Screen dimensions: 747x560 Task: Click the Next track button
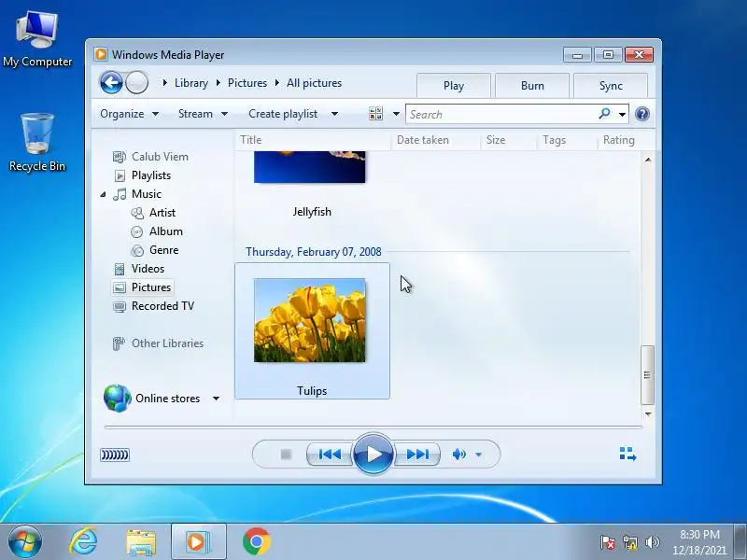point(417,455)
